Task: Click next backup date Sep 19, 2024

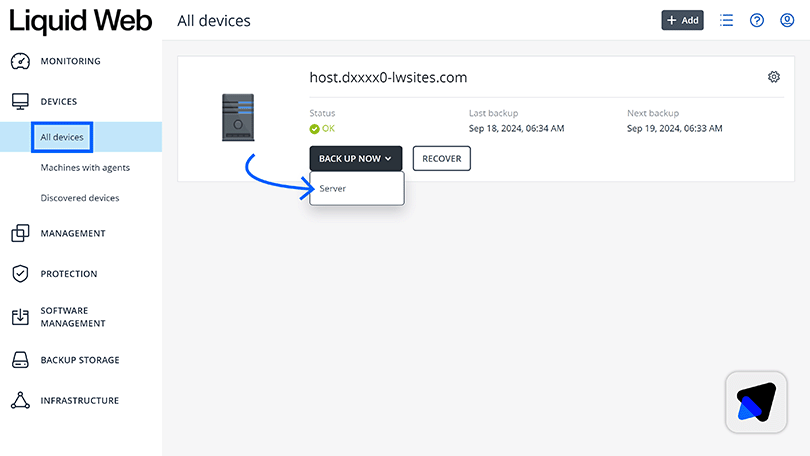Action: pyautogui.click(x=675, y=128)
